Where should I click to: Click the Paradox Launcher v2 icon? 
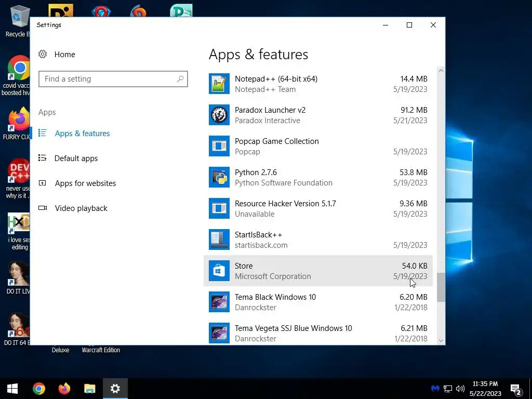(x=219, y=115)
